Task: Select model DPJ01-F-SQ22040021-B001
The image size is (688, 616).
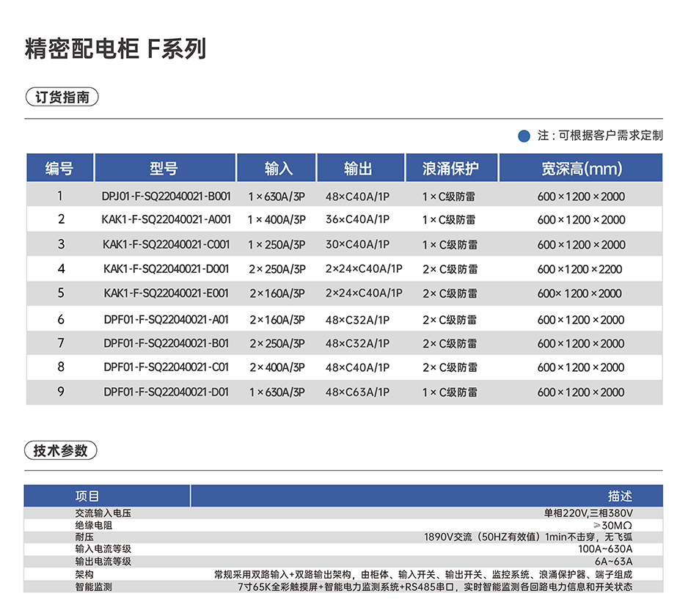Action: pyautogui.click(x=166, y=197)
